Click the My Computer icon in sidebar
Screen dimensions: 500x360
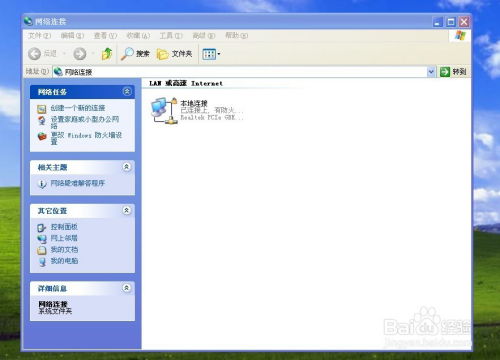click(x=42, y=262)
